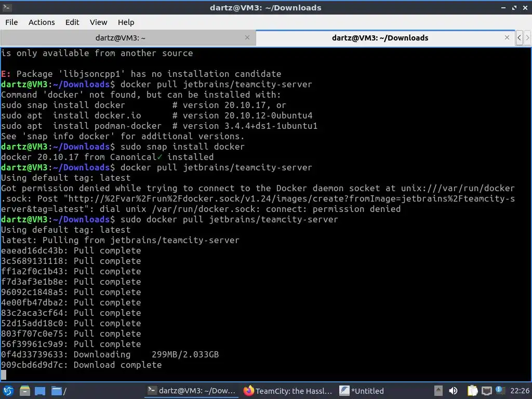This screenshot has width=532, height=399.
Task: Open the Actions menu
Action: point(42,22)
